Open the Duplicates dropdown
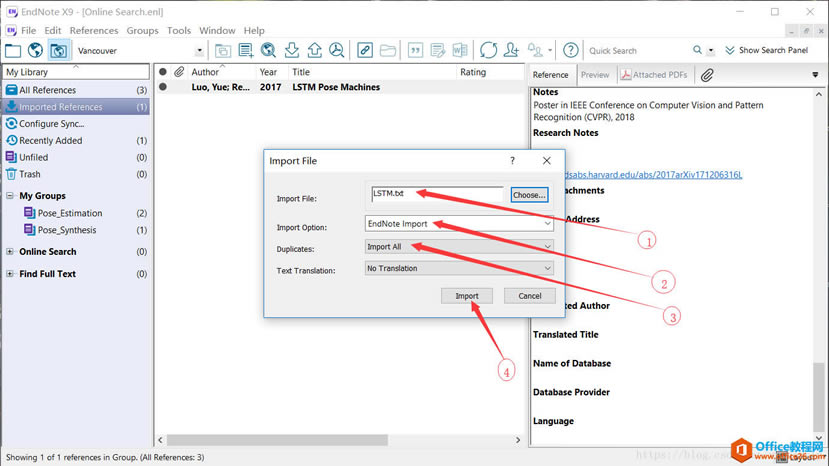The width and height of the screenshot is (829, 466). click(459, 246)
